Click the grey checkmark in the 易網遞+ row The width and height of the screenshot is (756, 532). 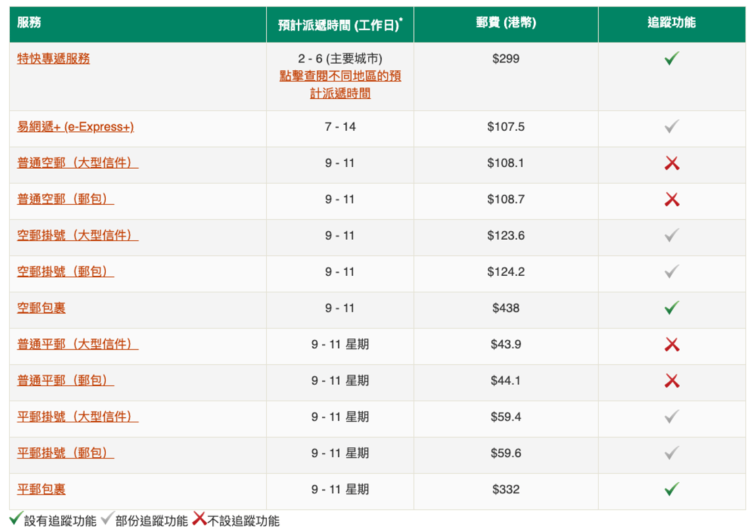click(671, 127)
